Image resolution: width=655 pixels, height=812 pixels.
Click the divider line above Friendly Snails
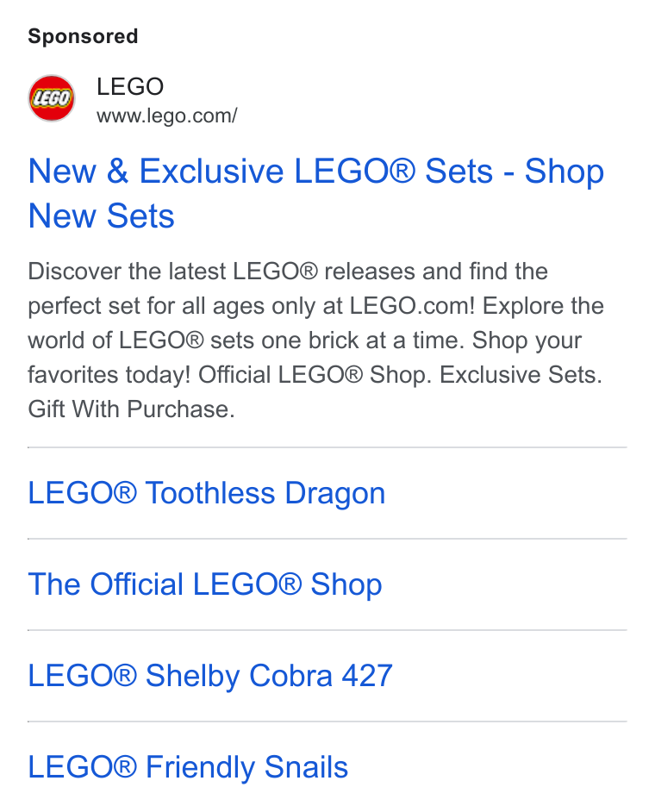327,721
